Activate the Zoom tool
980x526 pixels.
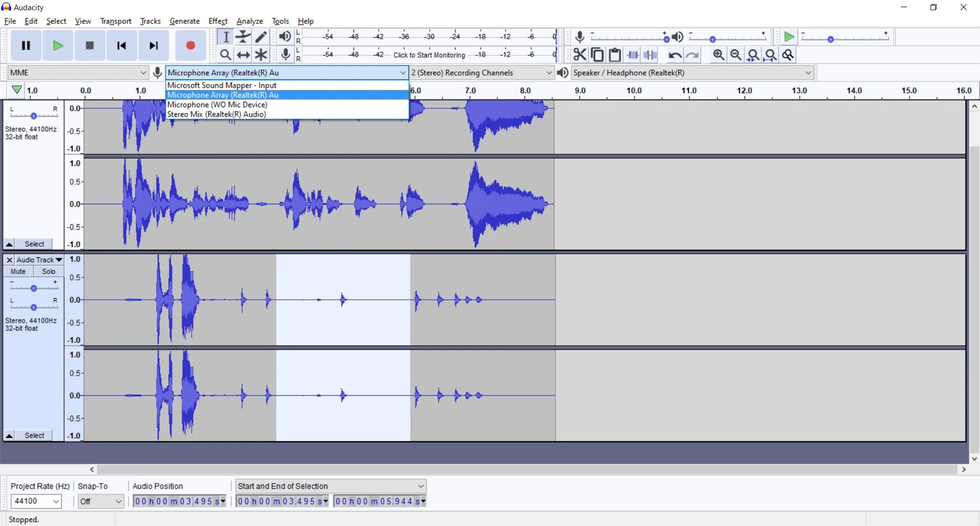pos(226,55)
